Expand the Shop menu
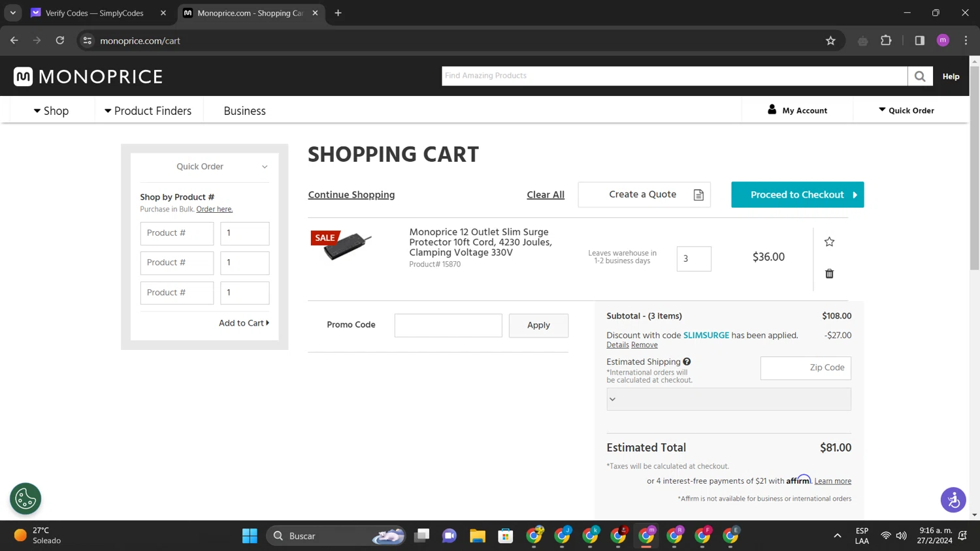Screen dimensions: 980x551 point(51,111)
